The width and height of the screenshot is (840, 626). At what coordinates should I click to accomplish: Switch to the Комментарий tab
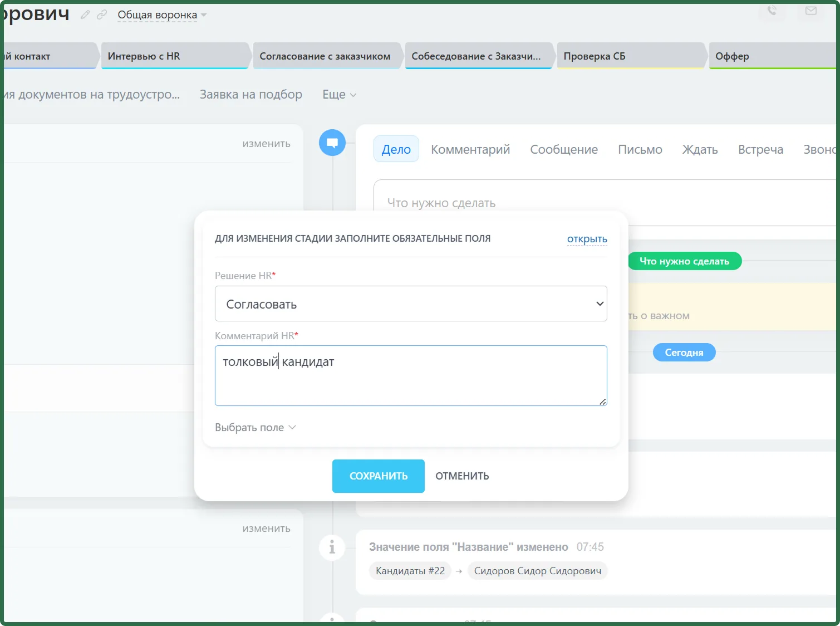pyautogui.click(x=470, y=149)
